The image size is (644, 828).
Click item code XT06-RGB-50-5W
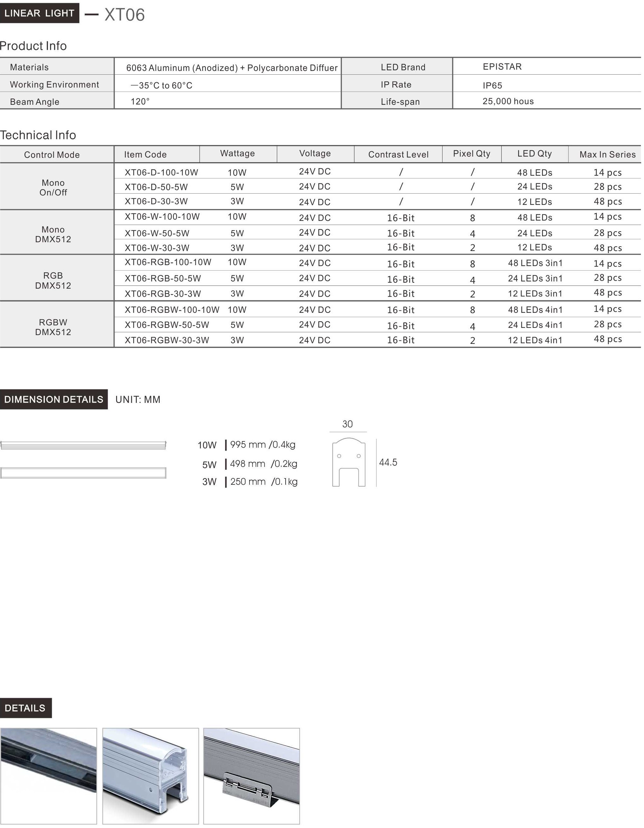(163, 279)
